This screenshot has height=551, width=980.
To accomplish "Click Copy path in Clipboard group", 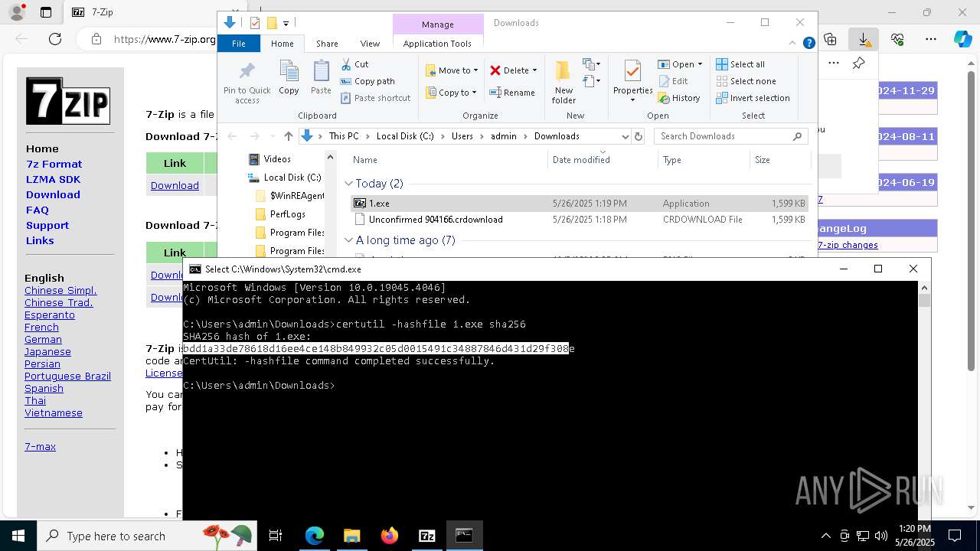I will (x=367, y=81).
